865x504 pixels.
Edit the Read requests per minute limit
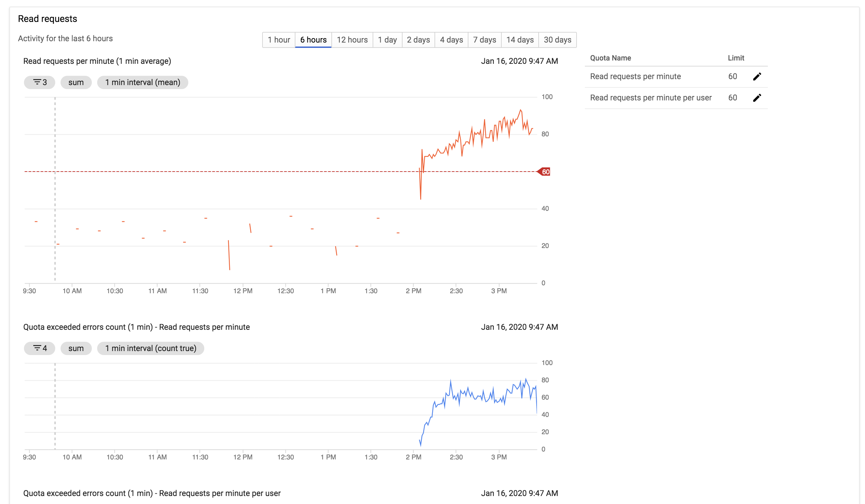757,76
